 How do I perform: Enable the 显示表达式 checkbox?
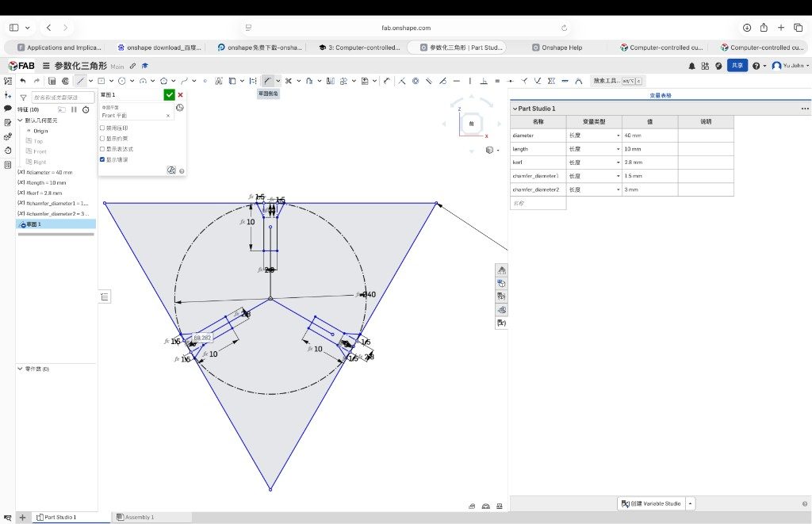click(x=102, y=149)
